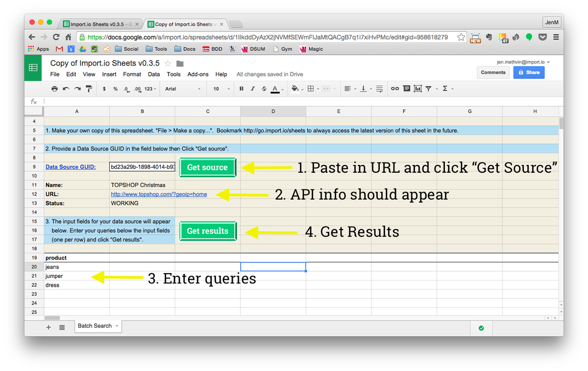Redo the last undone action
This screenshot has height=371, width=588.
tap(77, 89)
